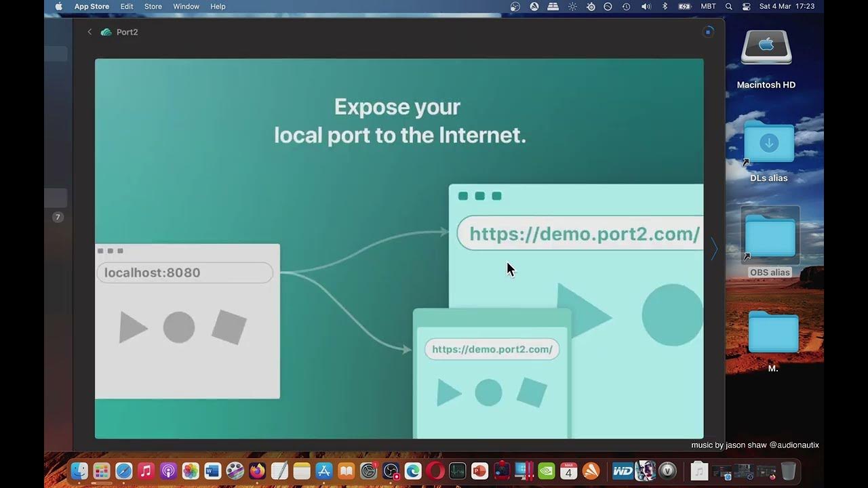Viewport: 868px width, 488px height.
Task: Open the Apple menu
Action: click(x=58, y=6)
